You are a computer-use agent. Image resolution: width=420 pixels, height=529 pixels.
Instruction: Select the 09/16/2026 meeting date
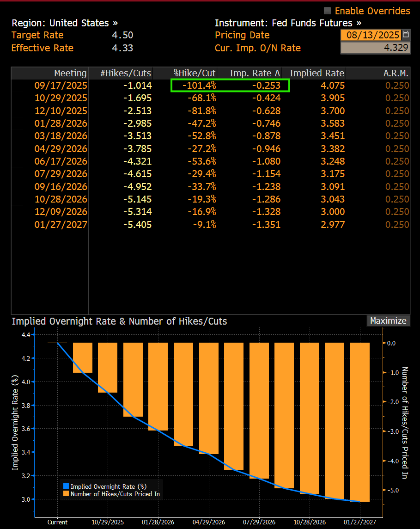point(61,186)
